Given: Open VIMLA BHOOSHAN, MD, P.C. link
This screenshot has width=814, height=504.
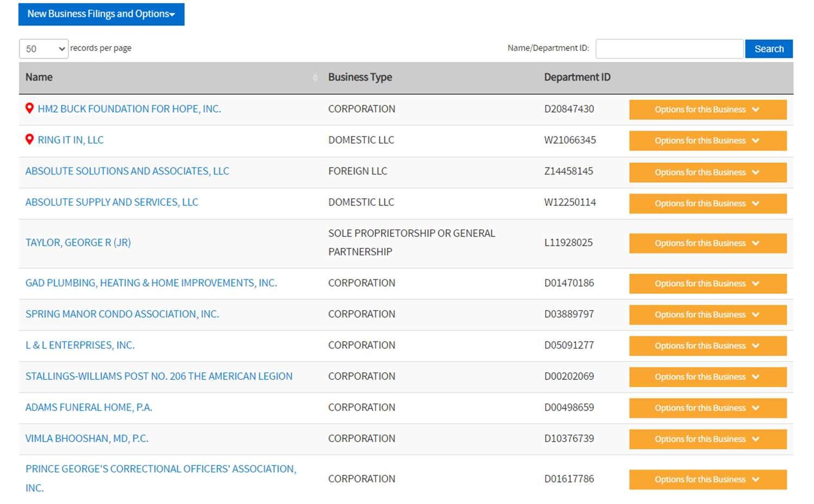Looking at the screenshot, I should (87, 438).
